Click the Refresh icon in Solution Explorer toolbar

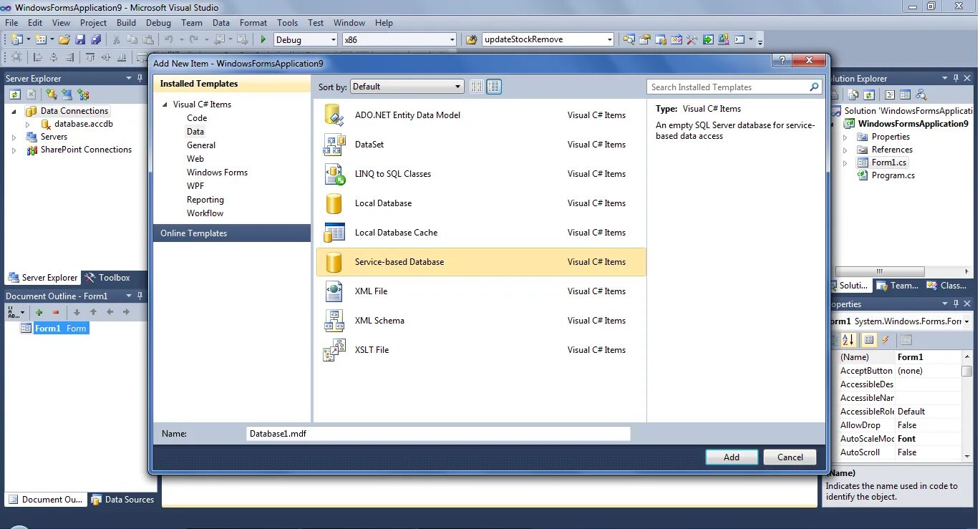click(868, 94)
